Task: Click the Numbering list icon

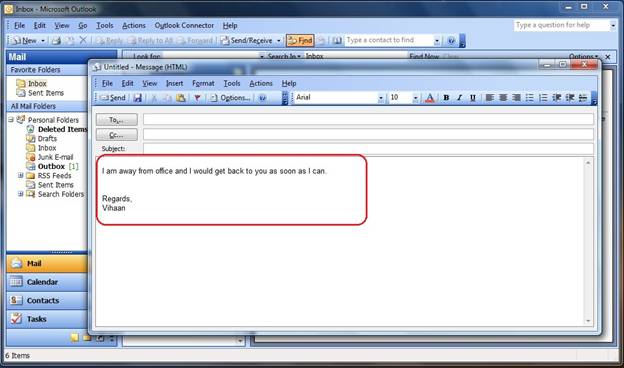Action: (x=543, y=97)
